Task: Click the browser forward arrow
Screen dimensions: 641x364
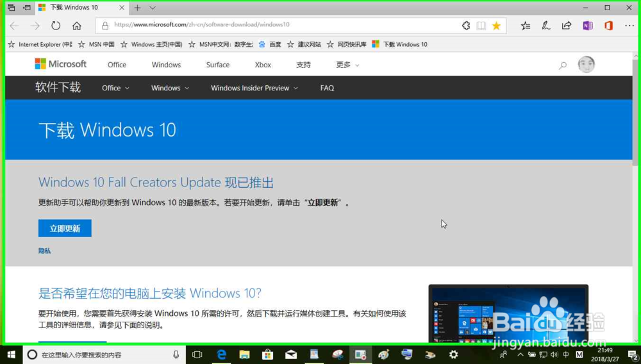Action: [x=35, y=26]
